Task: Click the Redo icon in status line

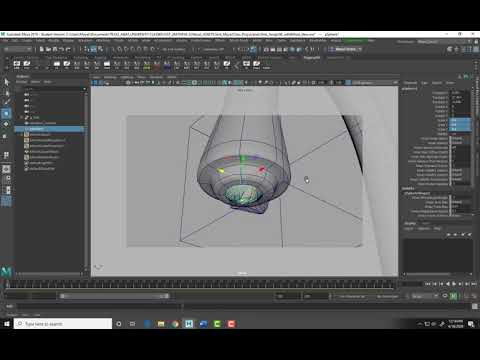Action: pos(68,49)
